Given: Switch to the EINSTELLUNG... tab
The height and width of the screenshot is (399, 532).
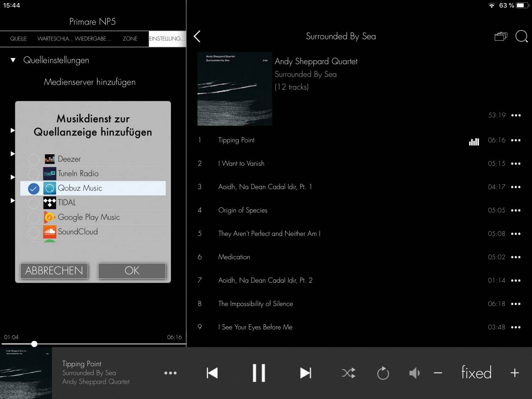Looking at the screenshot, I should point(167,39).
